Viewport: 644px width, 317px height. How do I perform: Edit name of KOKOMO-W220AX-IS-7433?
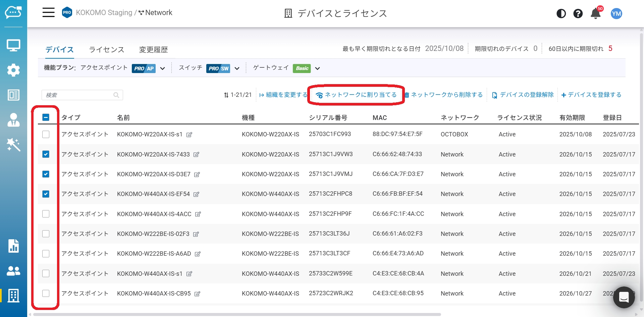[x=197, y=154]
